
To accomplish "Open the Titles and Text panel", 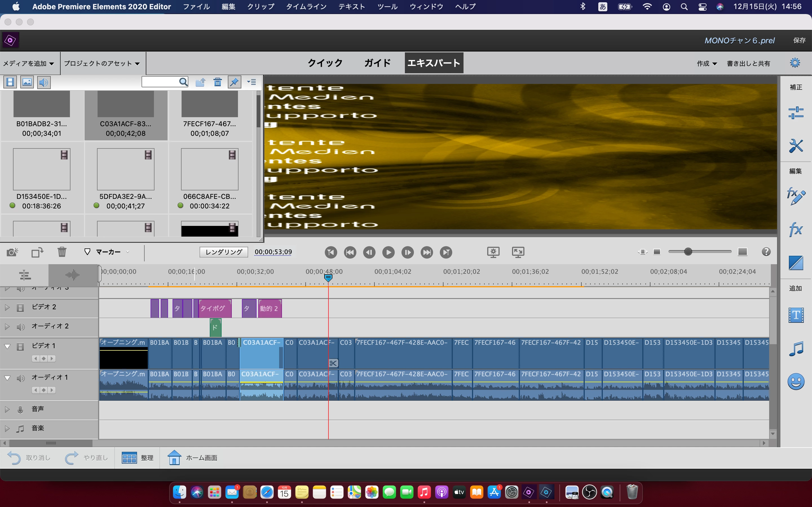I will click(x=796, y=315).
